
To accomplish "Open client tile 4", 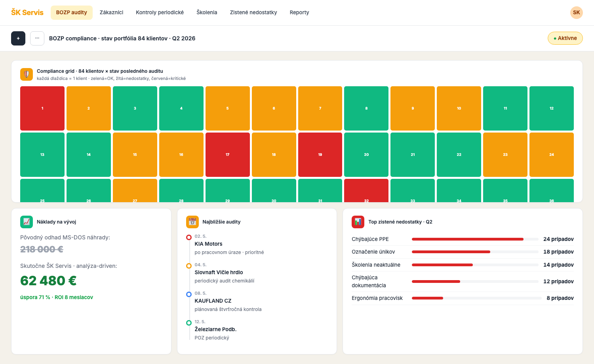I will [x=181, y=108].
